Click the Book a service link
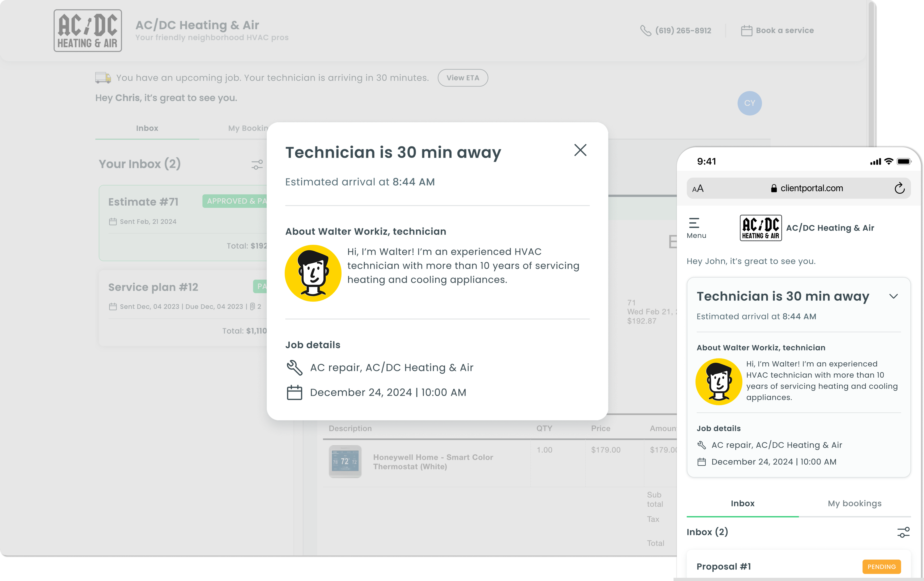924x581 pixels. 784,30
